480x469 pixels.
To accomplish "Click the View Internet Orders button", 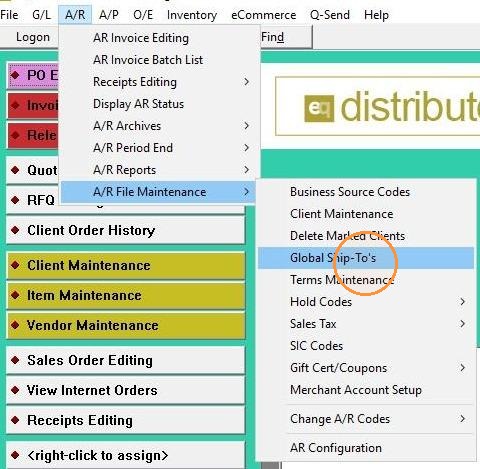I will click(x=126, y=390).
